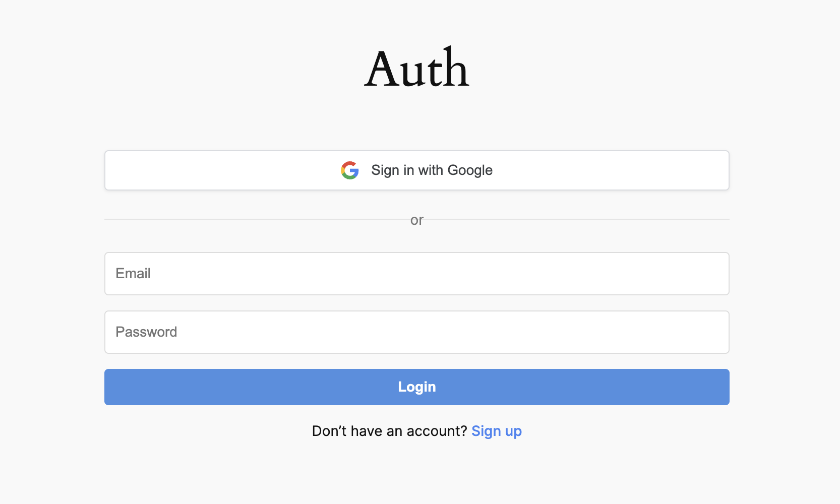Click the "Sign in with Google" label text

432,170
